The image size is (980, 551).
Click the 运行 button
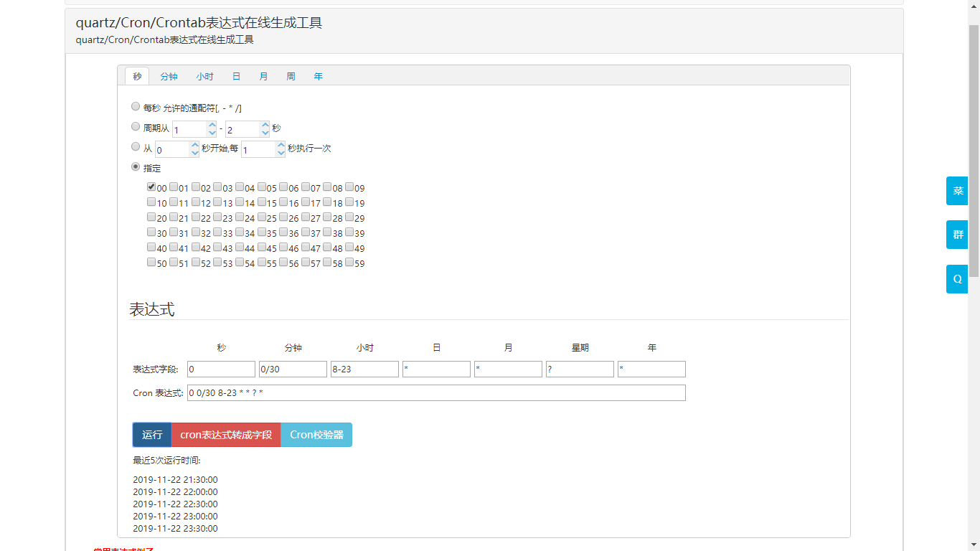[x=152, y=435]
